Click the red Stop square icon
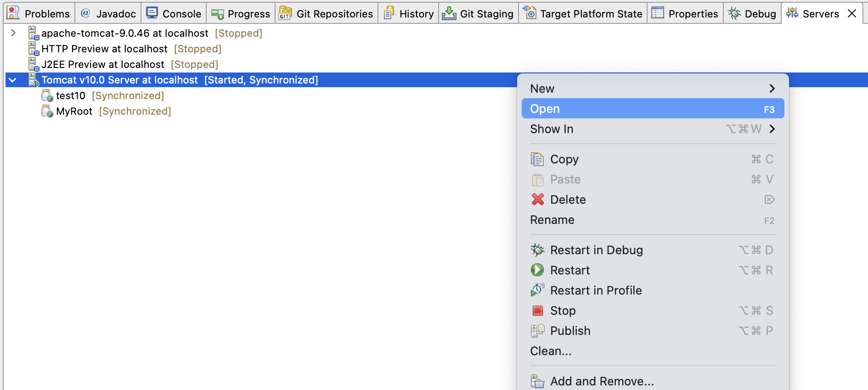868x390 pixels. [x=537, y=311]
